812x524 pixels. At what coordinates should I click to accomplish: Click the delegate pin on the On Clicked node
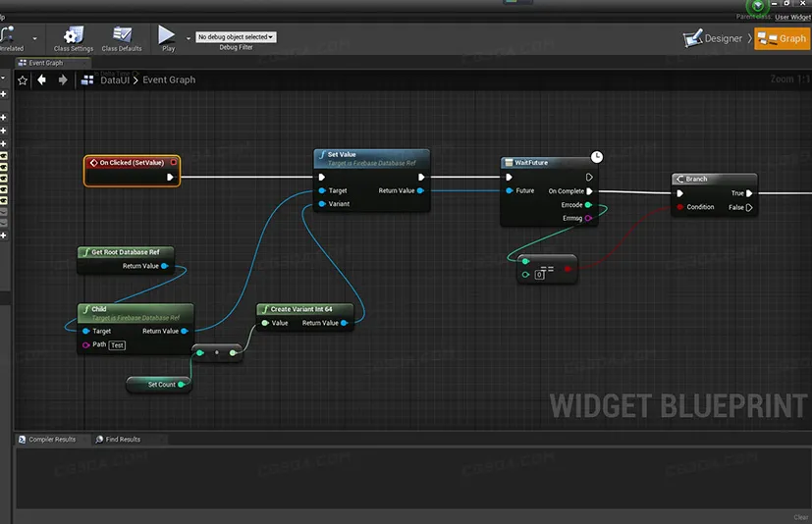coord(174,162)
